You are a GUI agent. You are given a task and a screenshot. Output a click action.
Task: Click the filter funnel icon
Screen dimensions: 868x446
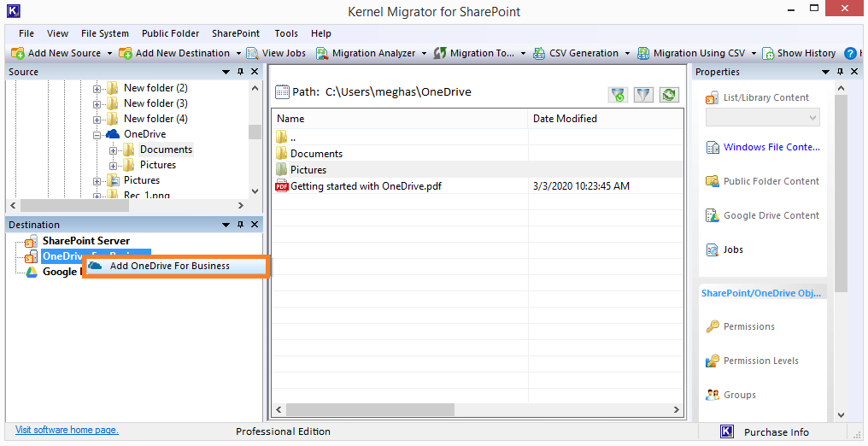pyautogui.click(x=643, y=95)
